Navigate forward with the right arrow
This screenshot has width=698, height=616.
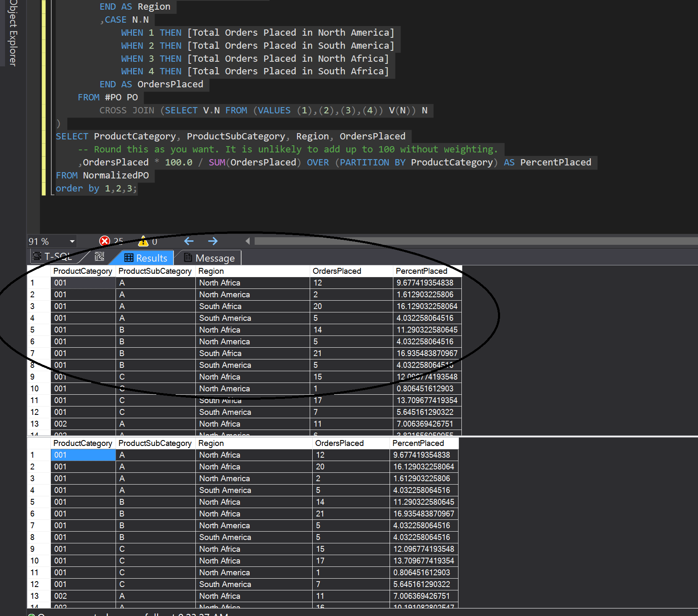tap(213, 241)
